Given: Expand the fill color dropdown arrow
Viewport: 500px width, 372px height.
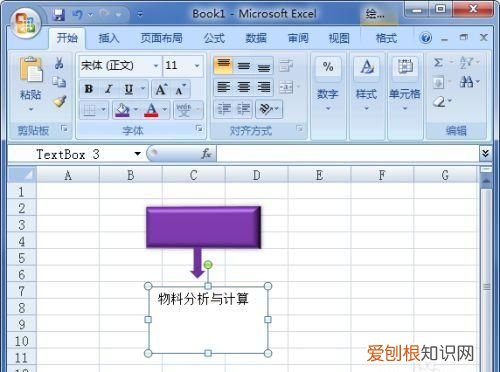Looking at the screenshot, I should click(136, 110).
